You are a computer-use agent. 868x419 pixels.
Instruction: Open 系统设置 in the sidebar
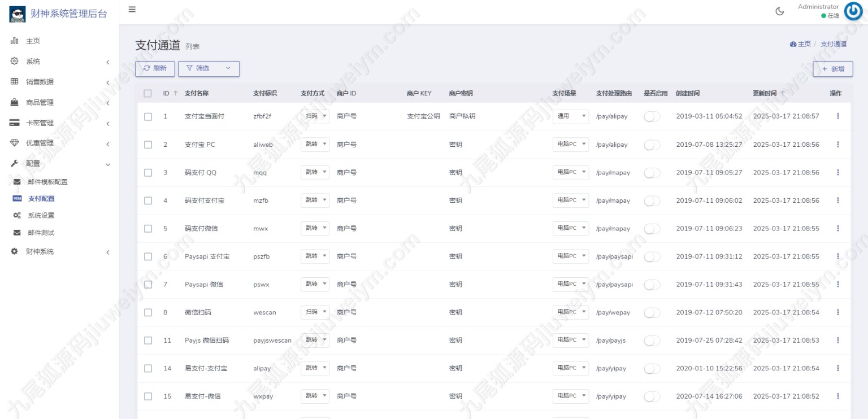(x=41, y=216)
